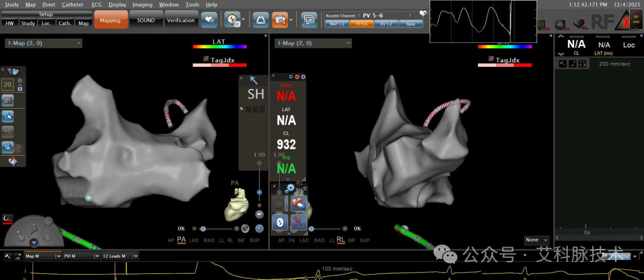644x280 pixels.
Task: Click the screen windows layout icon
Action: (309, 20)
